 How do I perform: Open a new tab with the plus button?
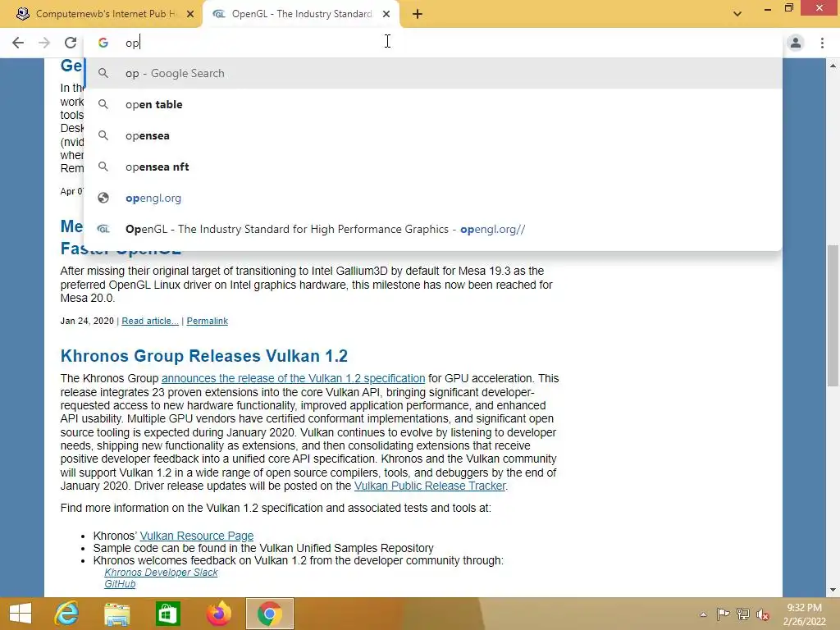418,15
